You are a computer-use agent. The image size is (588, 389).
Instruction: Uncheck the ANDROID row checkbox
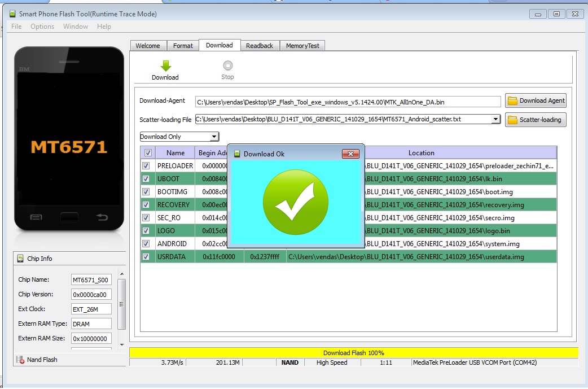pyautogui.click(x=146, y=243)
